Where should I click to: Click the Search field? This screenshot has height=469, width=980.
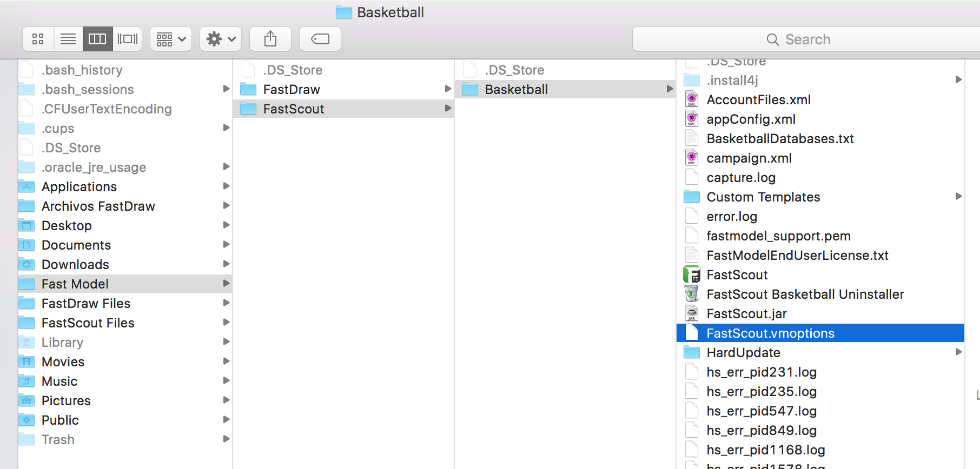[806, 39]
